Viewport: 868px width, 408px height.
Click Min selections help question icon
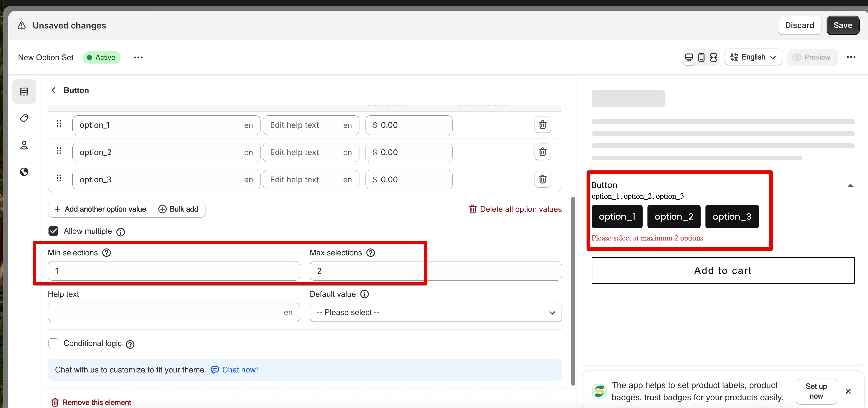(x=106, y=253)
